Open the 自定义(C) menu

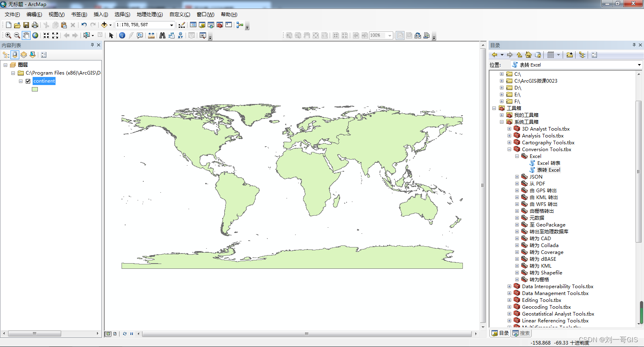click(x=180, y=15)
